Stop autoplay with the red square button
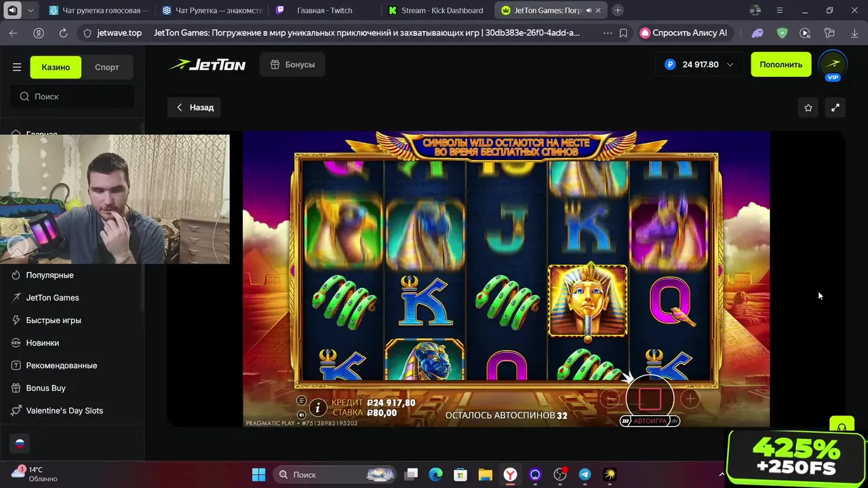The image size is (868, 488). (650, 399)
